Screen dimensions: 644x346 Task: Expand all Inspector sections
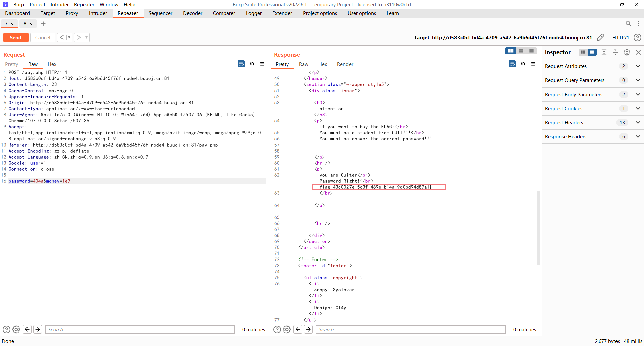click(x=604, y=52)
